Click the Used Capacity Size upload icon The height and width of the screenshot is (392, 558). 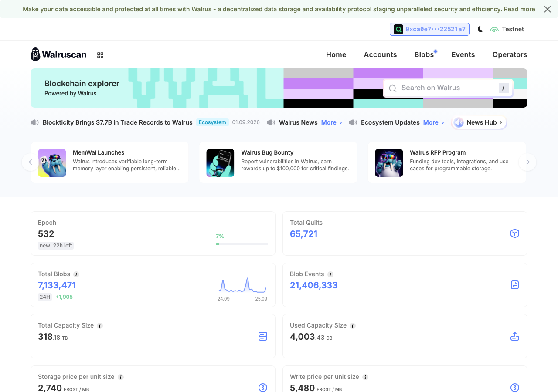click(515, 336)
